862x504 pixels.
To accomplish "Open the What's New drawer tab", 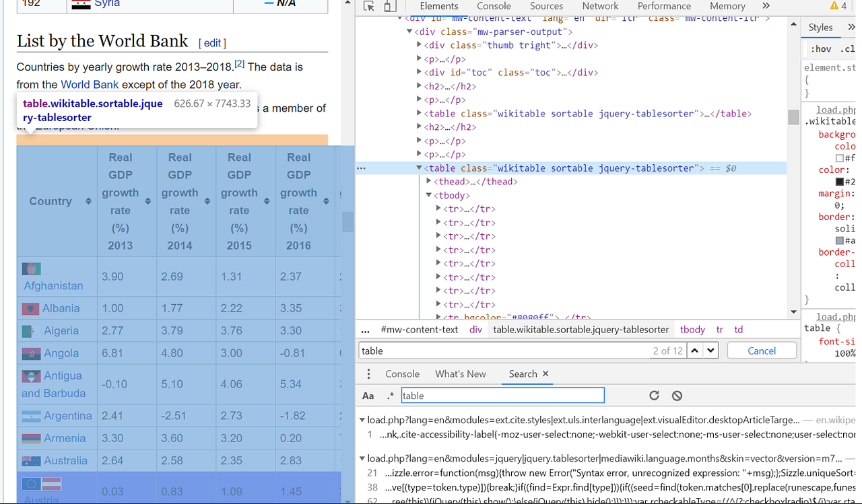I will click(x=461, y=373).
